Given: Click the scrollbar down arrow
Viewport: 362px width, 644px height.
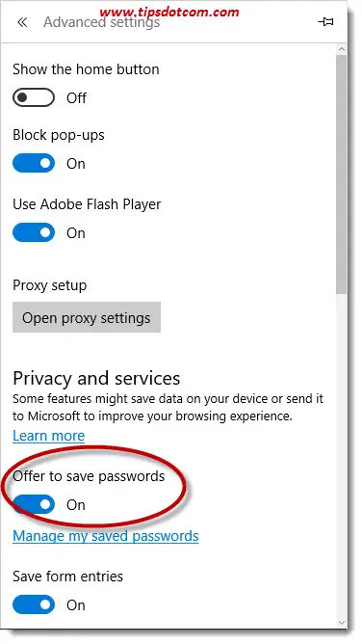Looking at the screenshot, I should 342,623.
